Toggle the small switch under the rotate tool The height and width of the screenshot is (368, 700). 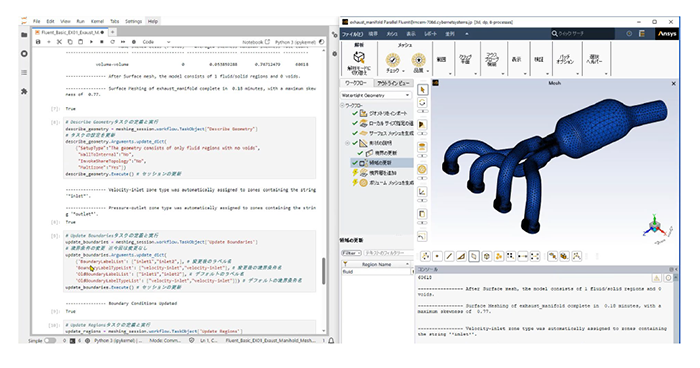[x=422, y=111]
